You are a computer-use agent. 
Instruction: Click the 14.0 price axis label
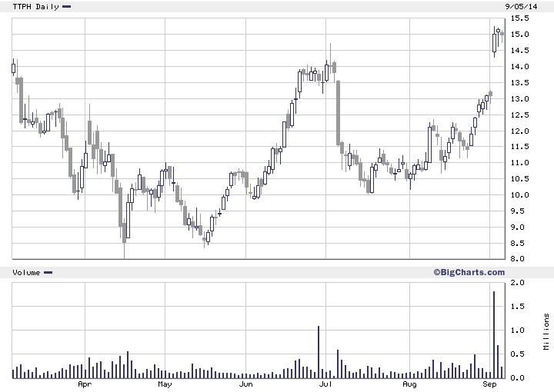click(519, 67)
